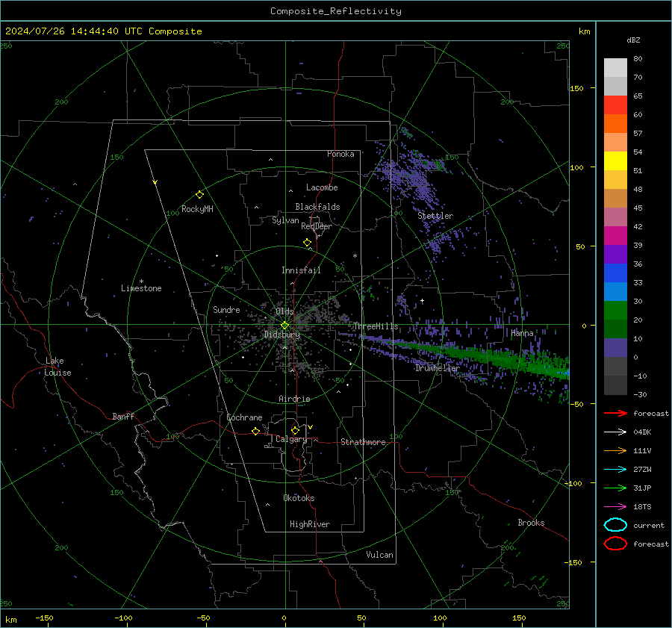Click the yellow diamond marker above RockyMH
This screenshot has height=628, width=672.
pyautogui.click(x=199, y=195)
